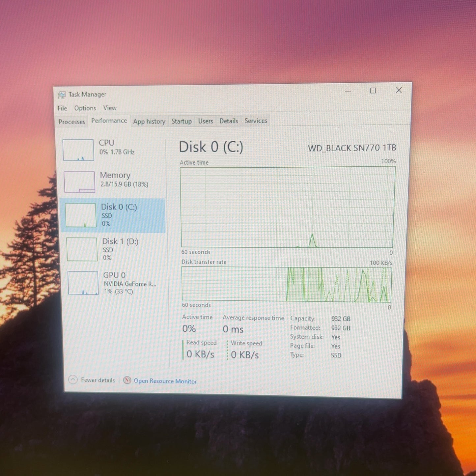The width and height of the screenshot is (476, 476).
Task: Click the Write speed 0 KB/s value
Action: tap(245, 355)
